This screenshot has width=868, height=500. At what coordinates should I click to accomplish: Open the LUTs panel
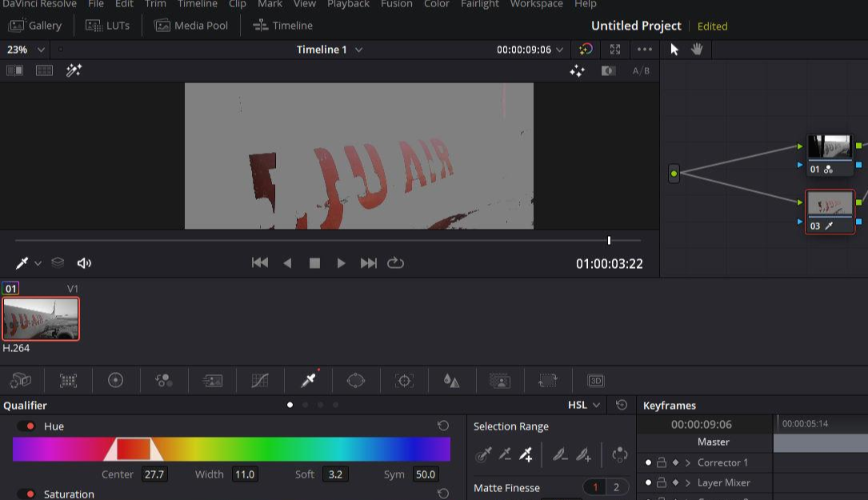[107, 26]
